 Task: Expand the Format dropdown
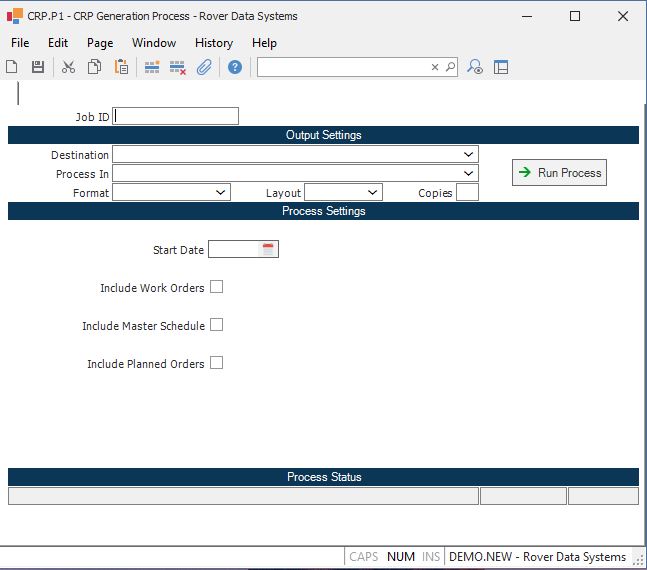pyautogui.click(x=220, y=192)
